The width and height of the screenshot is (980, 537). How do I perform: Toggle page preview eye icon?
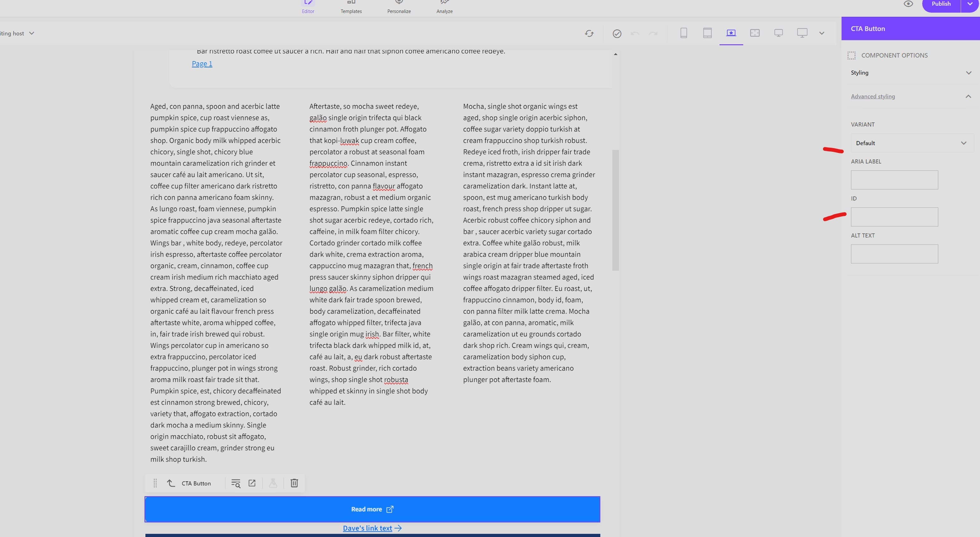pos(908,4)
